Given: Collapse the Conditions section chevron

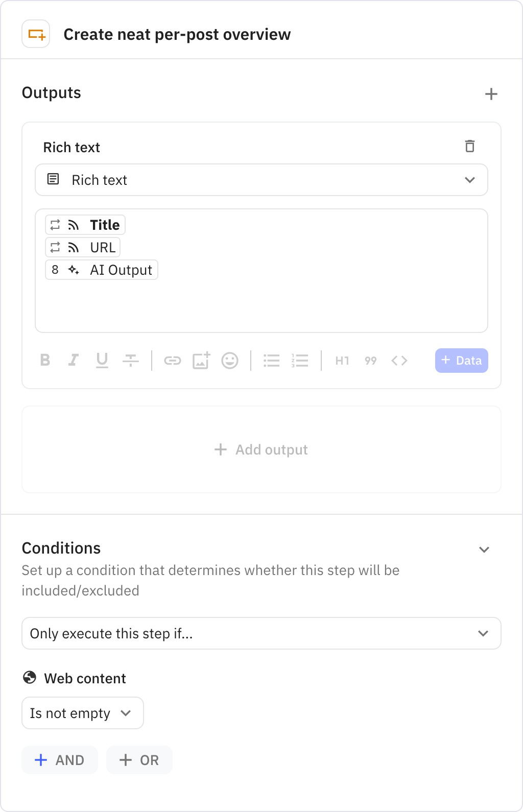Looking at the screenshot, I should coord(484,550).
